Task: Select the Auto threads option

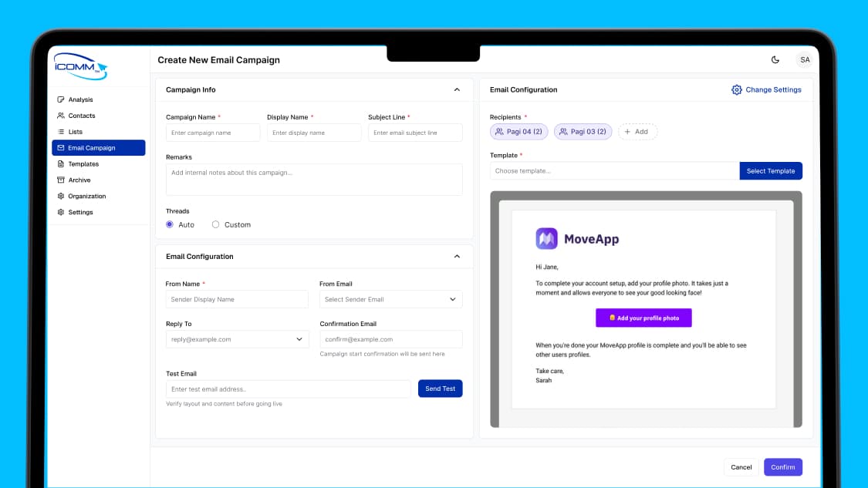Action: [x=170, y=224]
